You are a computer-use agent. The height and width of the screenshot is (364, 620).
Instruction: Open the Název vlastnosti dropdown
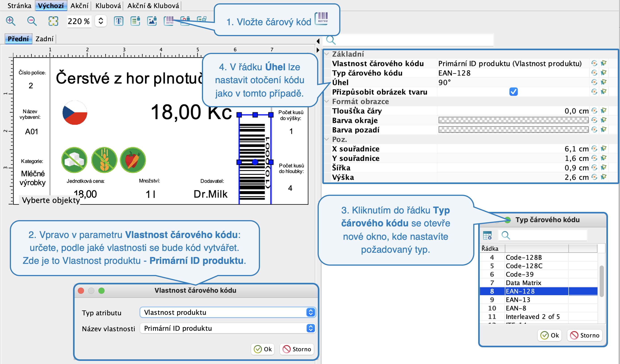point(228,328)
